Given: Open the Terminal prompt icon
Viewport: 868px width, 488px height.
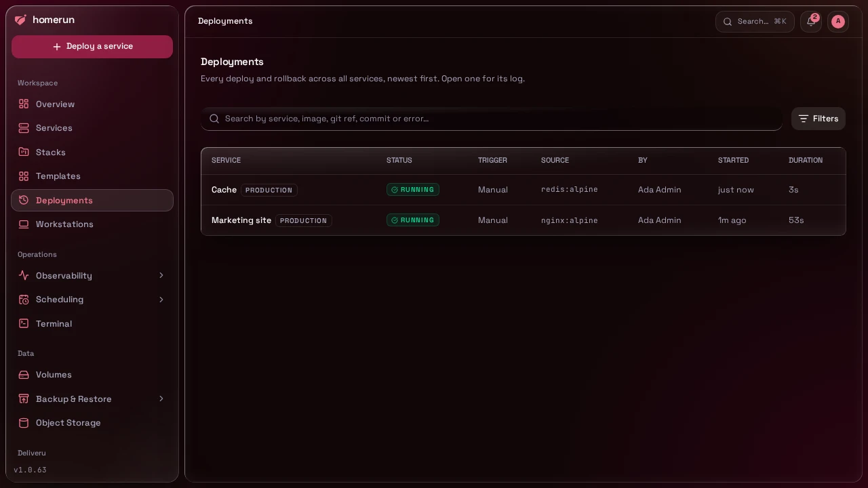Looking at the screenshot, I should tap(24, 323).
